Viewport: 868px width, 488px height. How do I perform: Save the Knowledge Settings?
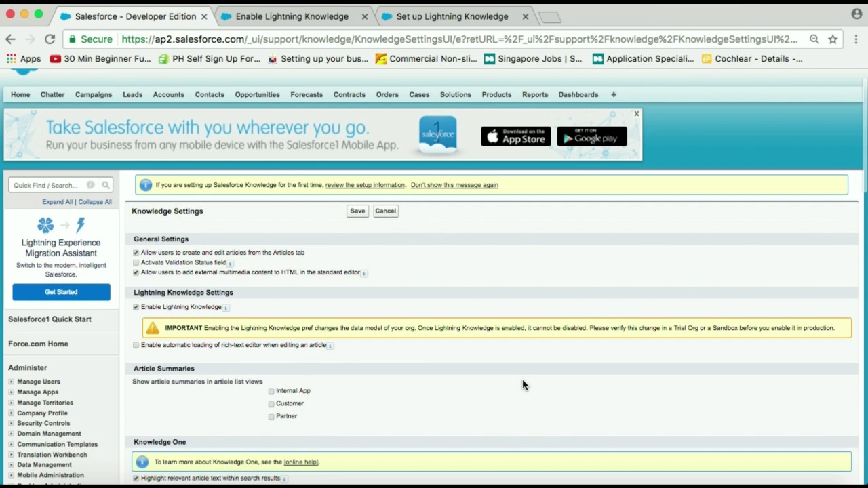click(357, 211)
